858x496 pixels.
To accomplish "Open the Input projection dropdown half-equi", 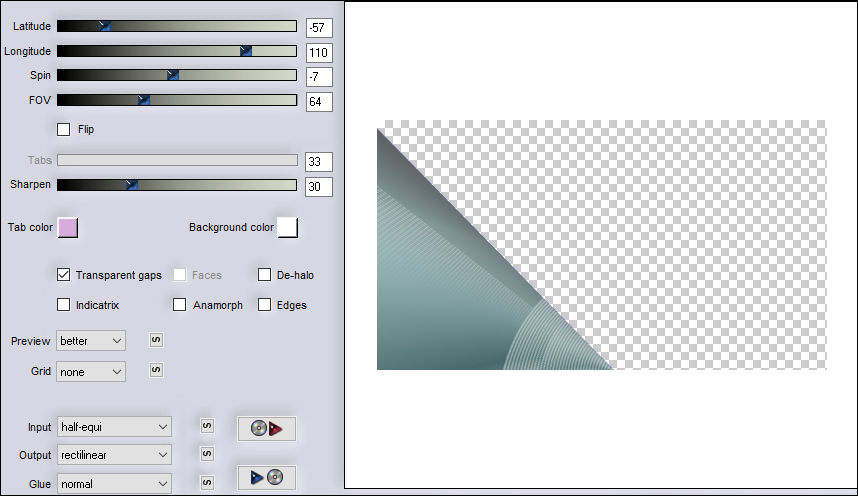I will pyautogui.click(x=114, y=426).
